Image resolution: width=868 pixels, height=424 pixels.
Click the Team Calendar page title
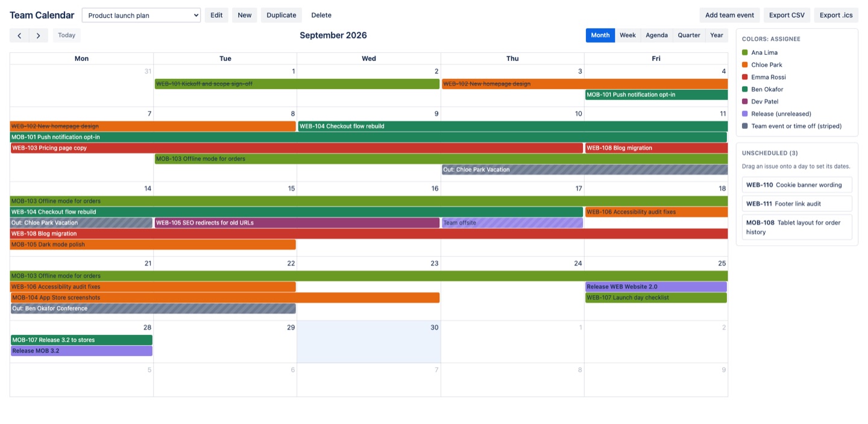[x=42, y=15]
